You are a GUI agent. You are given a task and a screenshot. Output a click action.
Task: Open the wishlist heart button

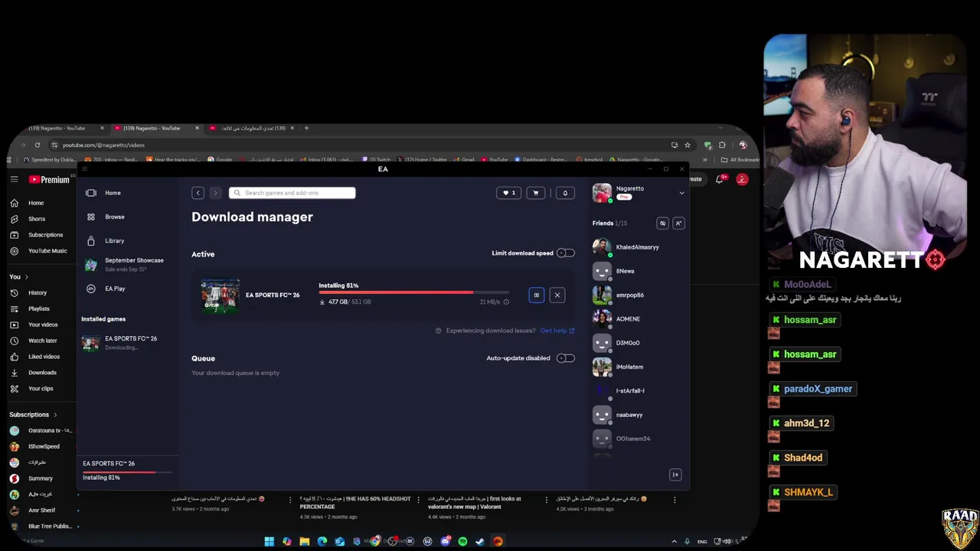(x=508, y=193)
